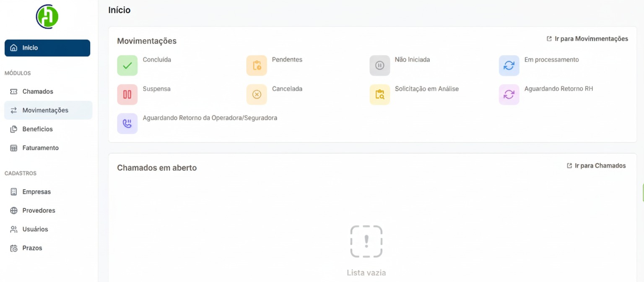
Task: Click the Aguardando Retorno RH arrows icon
Action: click(509, 94)
